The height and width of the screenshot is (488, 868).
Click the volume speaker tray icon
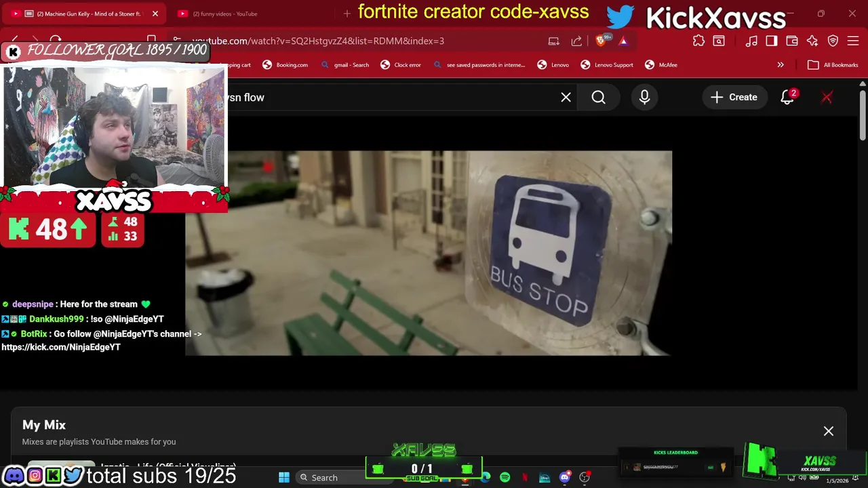pyautogui.click(x=802, y=479)
